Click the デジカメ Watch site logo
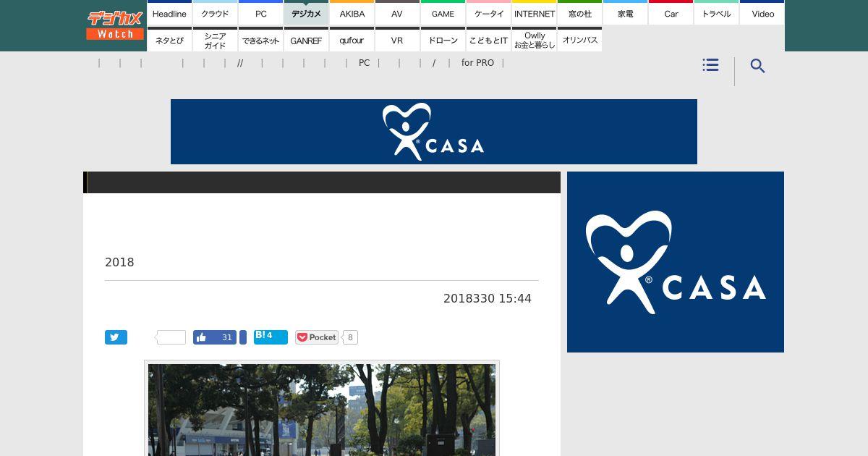Viewport: 868px width, 456px height. pos(115,25)
